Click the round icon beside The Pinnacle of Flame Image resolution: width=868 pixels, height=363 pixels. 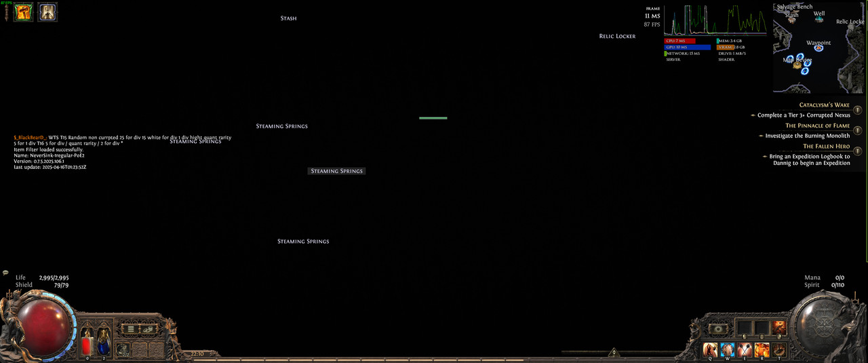tap(858, 130)
